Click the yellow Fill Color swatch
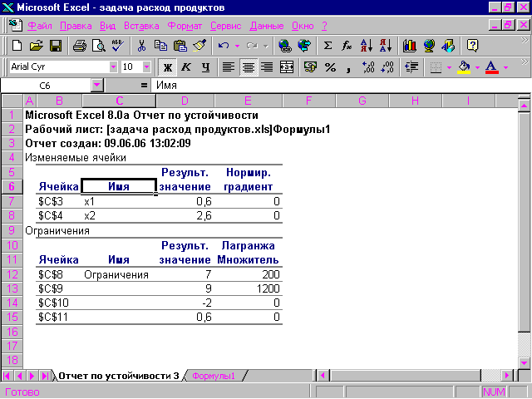Image resolution: width=532 pixels, height=399 pixels. (x=464, y=66)
